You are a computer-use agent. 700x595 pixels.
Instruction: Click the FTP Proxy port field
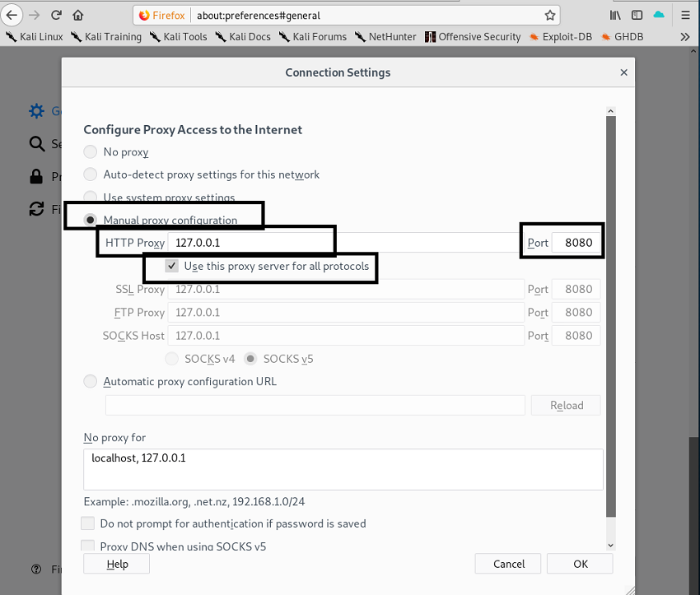point(576,312)
